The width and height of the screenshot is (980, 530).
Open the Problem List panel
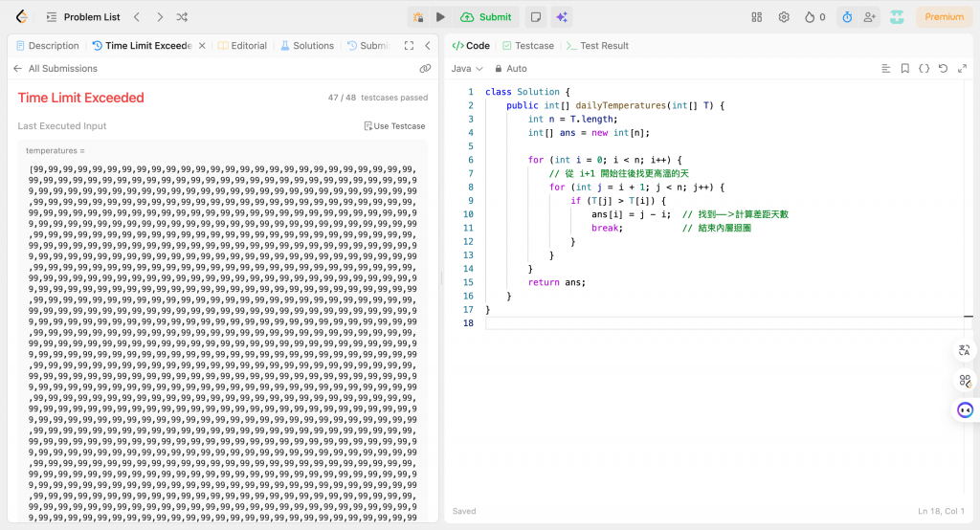pyautogui.click(x=83, y=17)
